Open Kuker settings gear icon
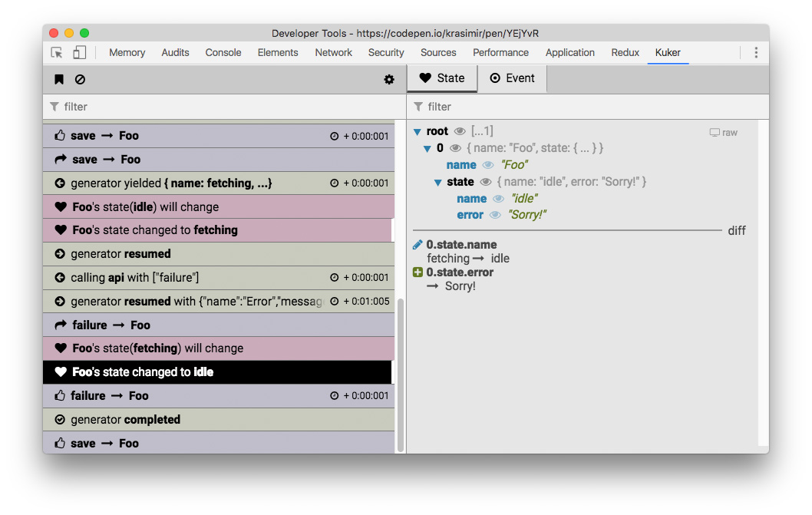 point(389,79)
